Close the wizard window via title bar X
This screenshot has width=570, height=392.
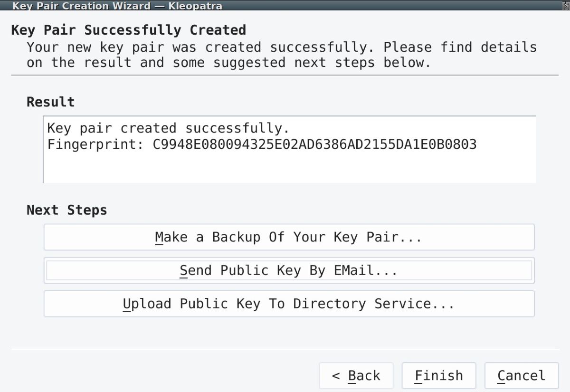pos(564,5)
